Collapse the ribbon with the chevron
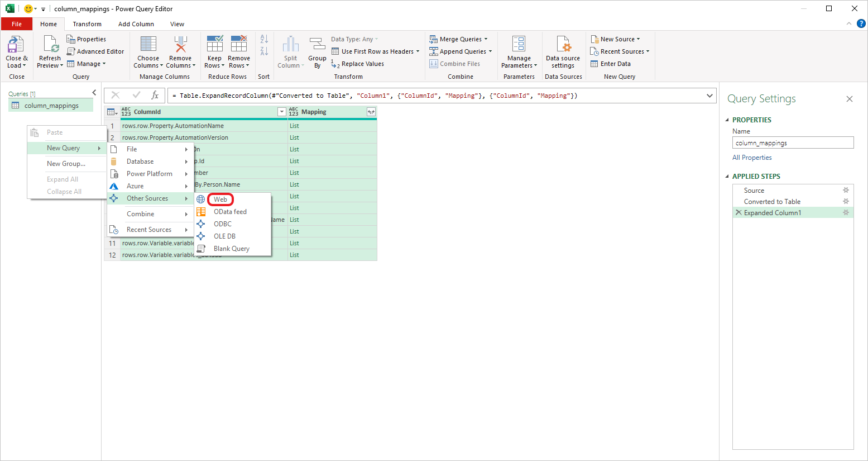Viewport: 868px width, 461px height. pyautogui.click(x=849, y=23)
